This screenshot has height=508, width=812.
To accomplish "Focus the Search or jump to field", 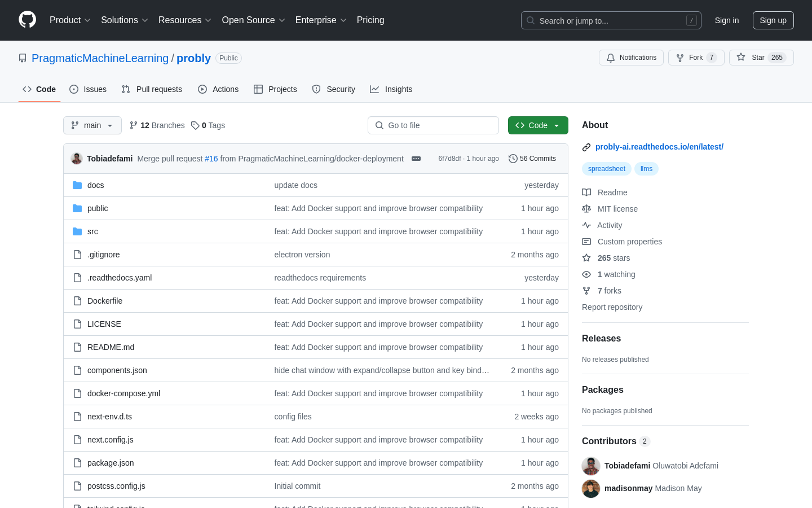I will pyautogui.click(x=611, y=20).
